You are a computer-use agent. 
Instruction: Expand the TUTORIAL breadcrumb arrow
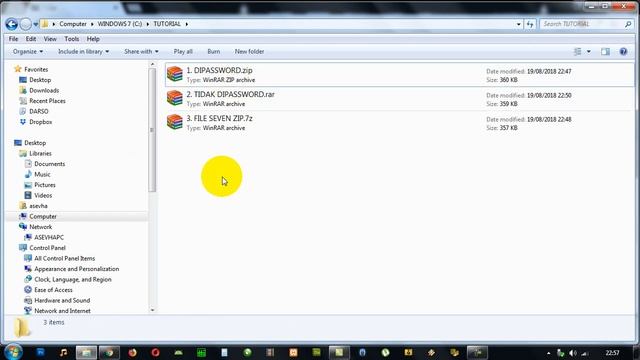pos(187,24)
